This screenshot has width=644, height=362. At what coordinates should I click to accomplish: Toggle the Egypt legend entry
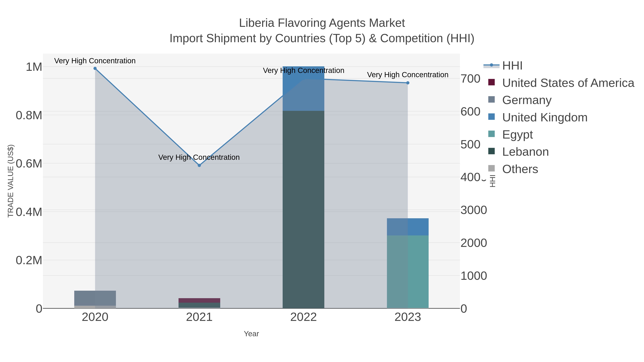510,135
